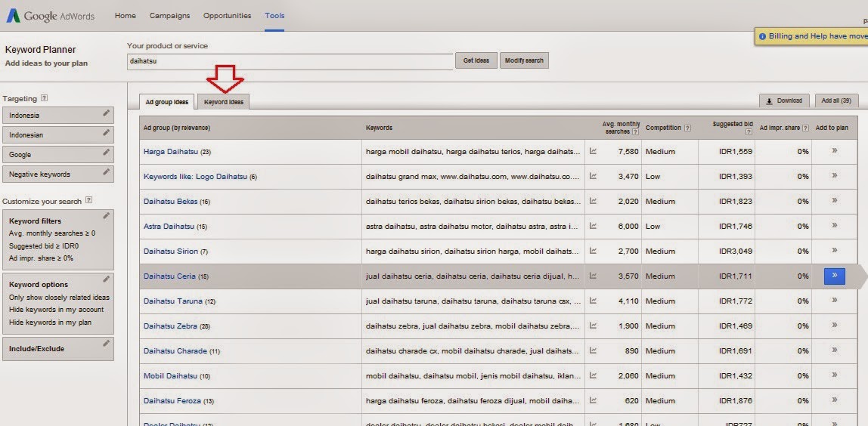Show trend chart for Daihatsu Sirion

click(x=593, y=251)
